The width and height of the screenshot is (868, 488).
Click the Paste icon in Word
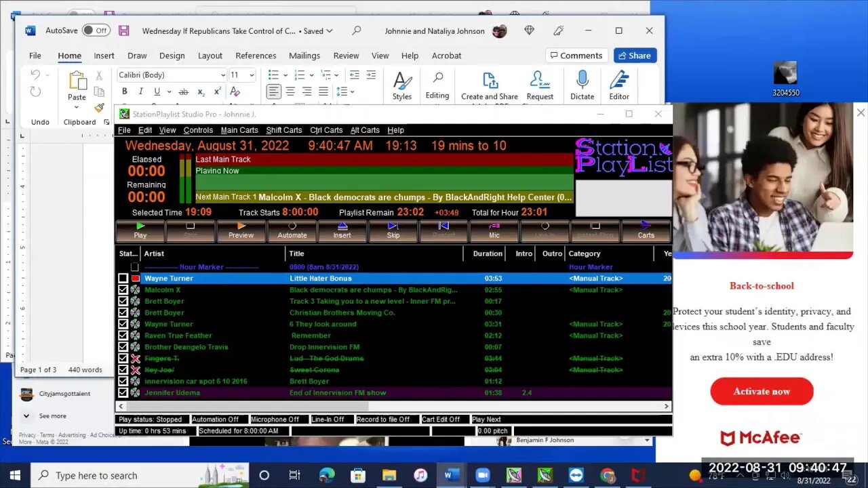[77, 81]
